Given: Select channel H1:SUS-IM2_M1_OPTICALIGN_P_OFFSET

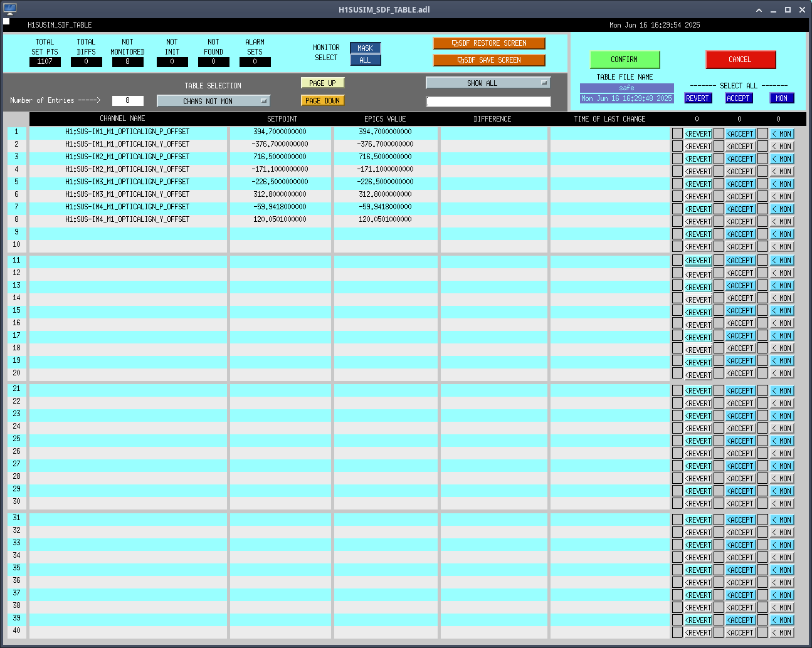Looking at the screenshot, I should (x=128, y=157).
